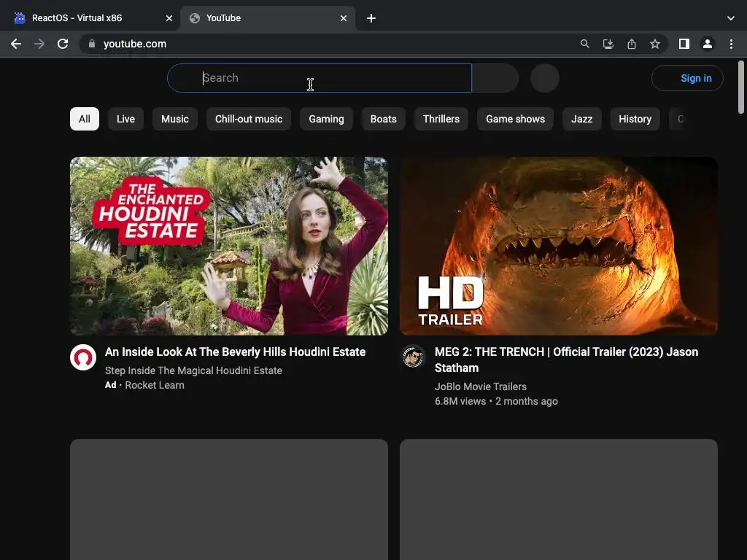This screenshot has height=560, width=747.
Task: Expand the tab search chevron
Action: (x=730, y=18)
